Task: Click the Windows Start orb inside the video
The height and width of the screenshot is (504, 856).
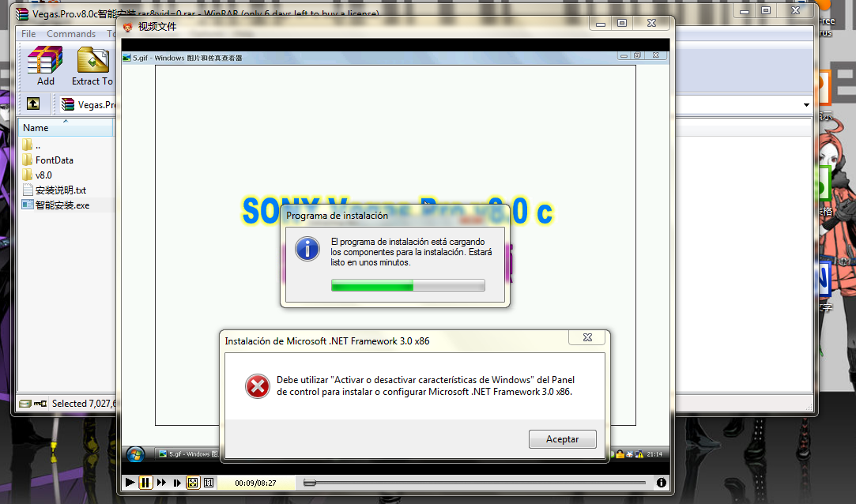Action: [135, 453]
